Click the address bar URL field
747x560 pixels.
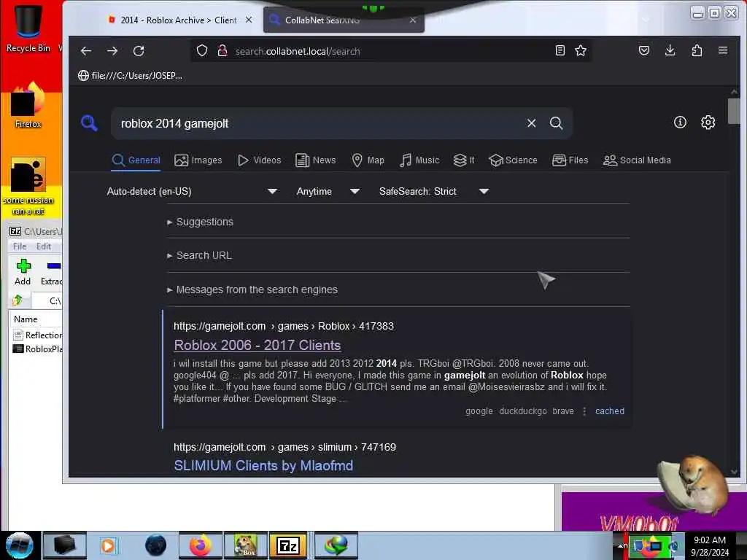(391, 51)
